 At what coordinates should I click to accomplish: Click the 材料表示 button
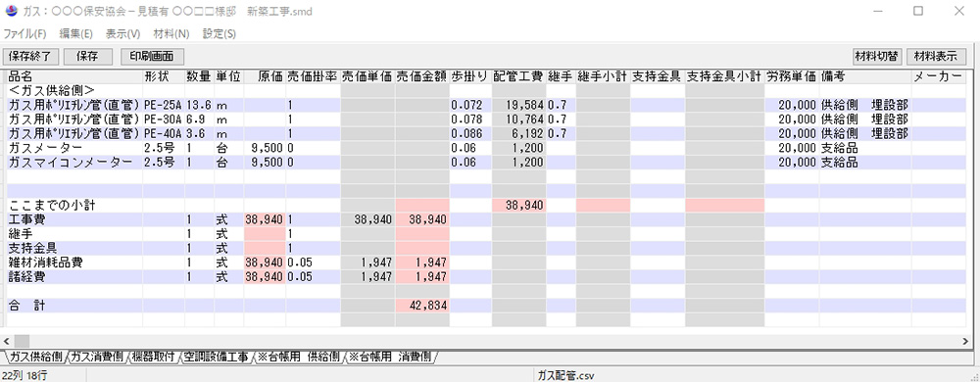pos(936,56)
